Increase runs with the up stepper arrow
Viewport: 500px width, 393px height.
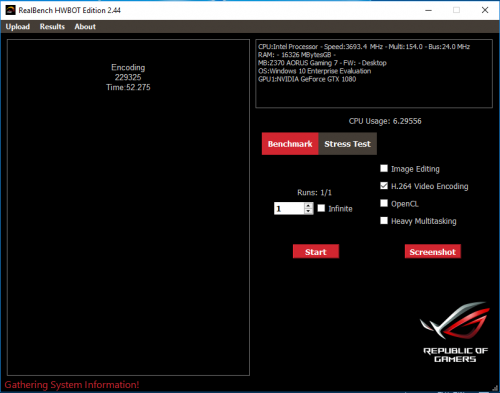click(309, 206)
